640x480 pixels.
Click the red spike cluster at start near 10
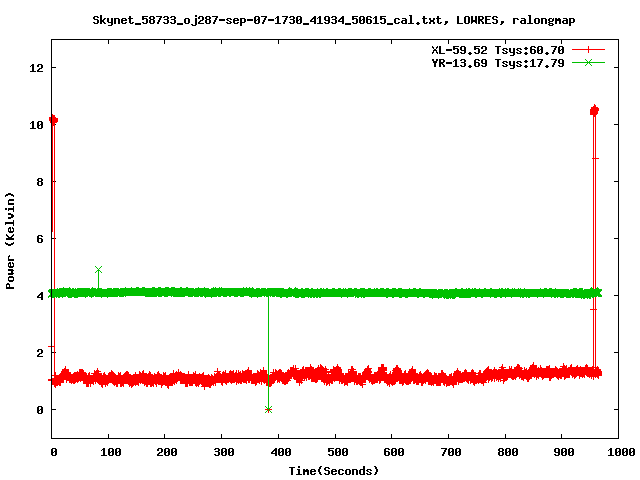(x=53, y=120)
